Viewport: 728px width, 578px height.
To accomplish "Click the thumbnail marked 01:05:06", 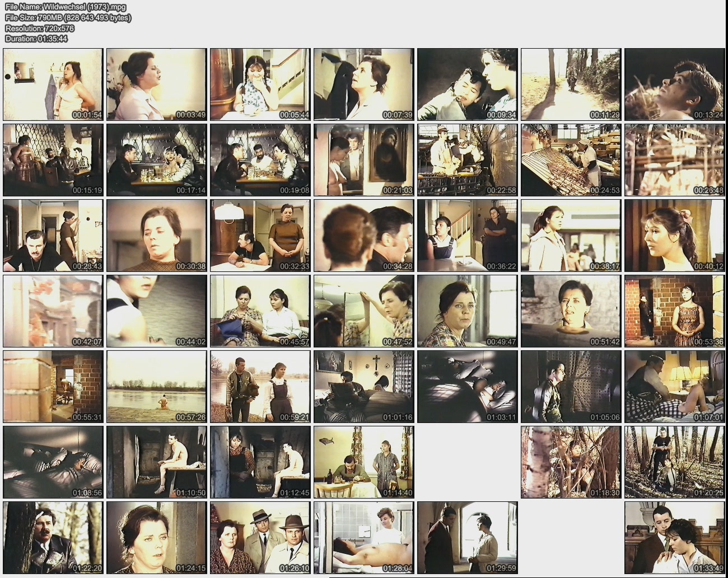I will (571, 387).
